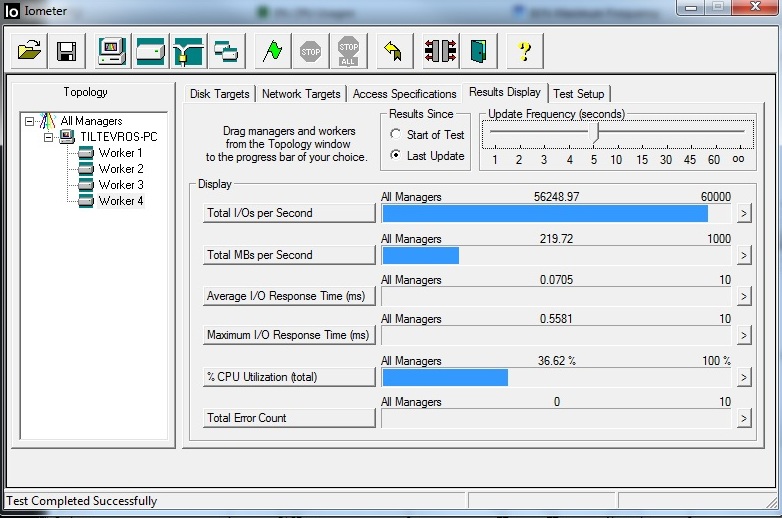Select All Managers in topology tree
Screen dimensions: 782x518
(x=91, y=121)
